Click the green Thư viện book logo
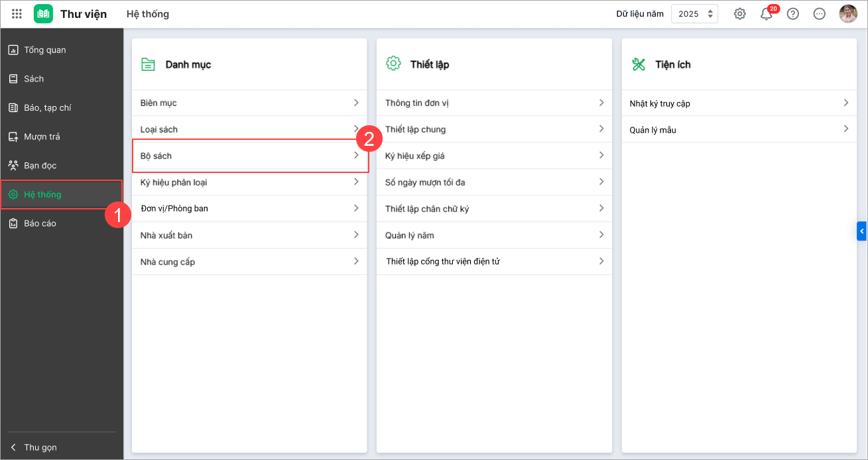 [x=43, y=13]
